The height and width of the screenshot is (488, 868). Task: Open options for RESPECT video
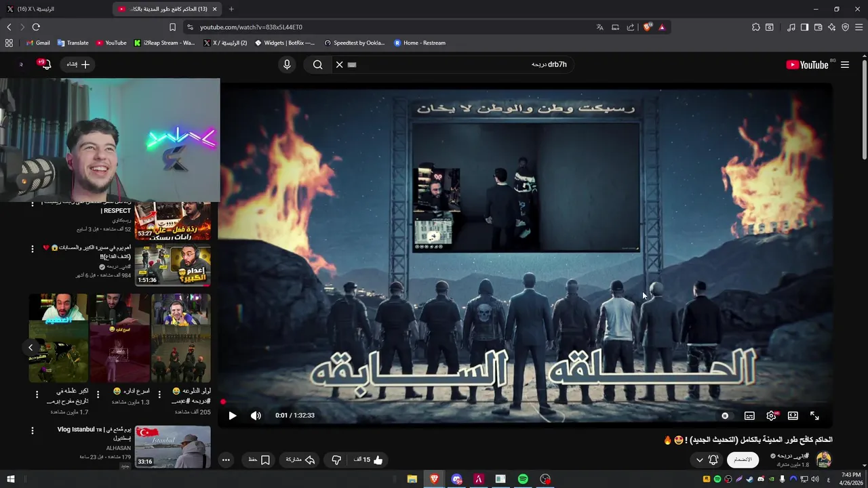pos(32,205)
